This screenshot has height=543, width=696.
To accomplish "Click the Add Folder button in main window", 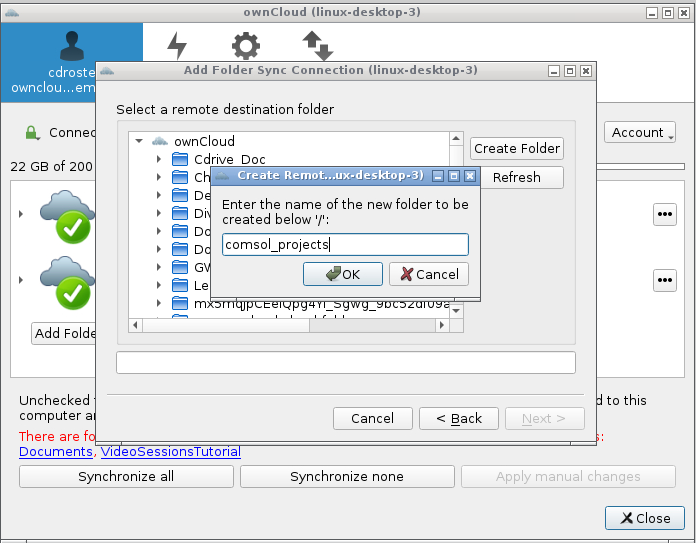I will [64, 333].
